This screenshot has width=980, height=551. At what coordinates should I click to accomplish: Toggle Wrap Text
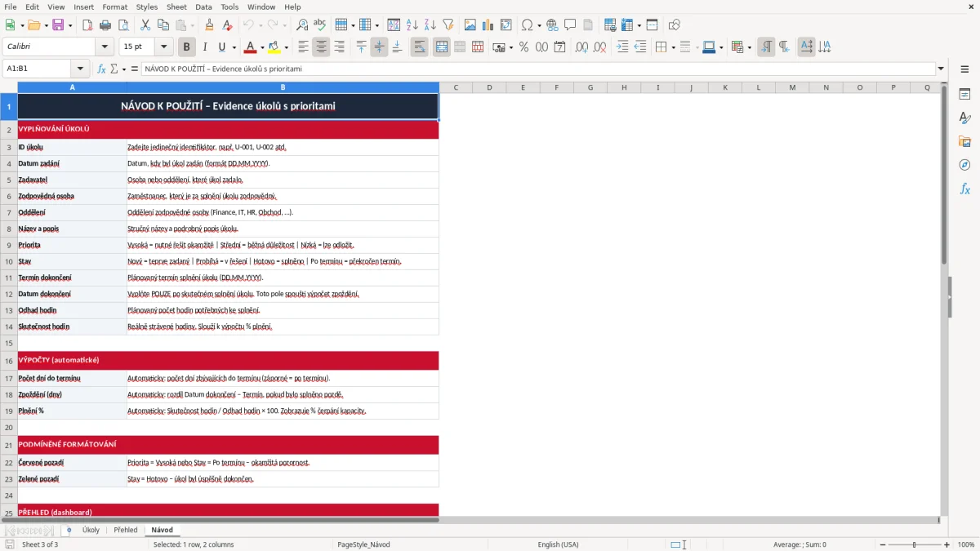pyautogui.click(x=420, y=47)
